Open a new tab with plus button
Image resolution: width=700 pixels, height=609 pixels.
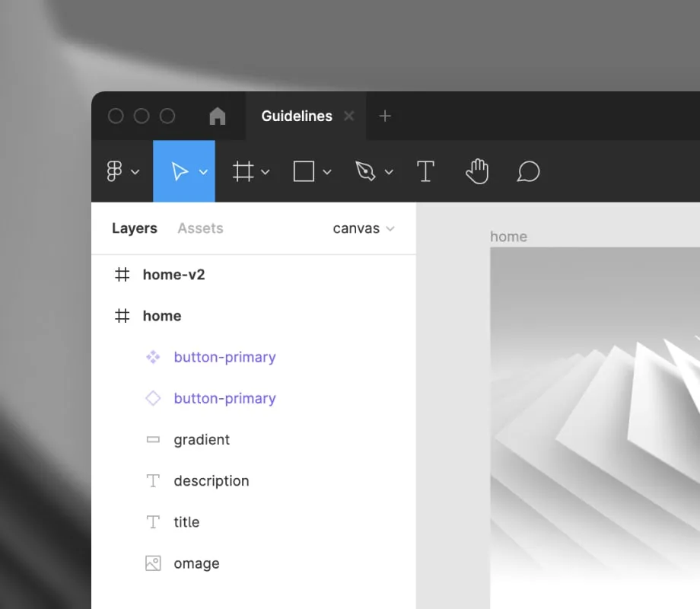coord(385,116)
